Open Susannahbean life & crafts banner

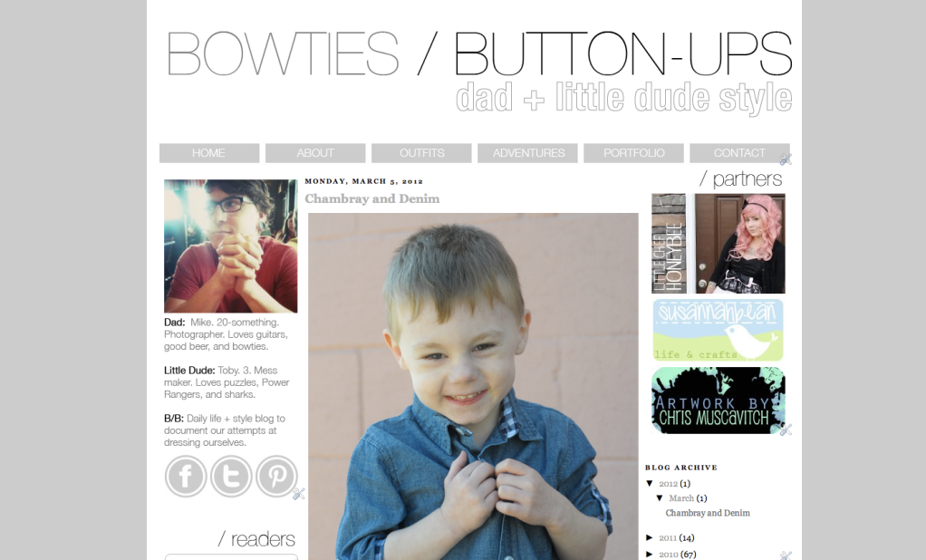tap(719, 330)
